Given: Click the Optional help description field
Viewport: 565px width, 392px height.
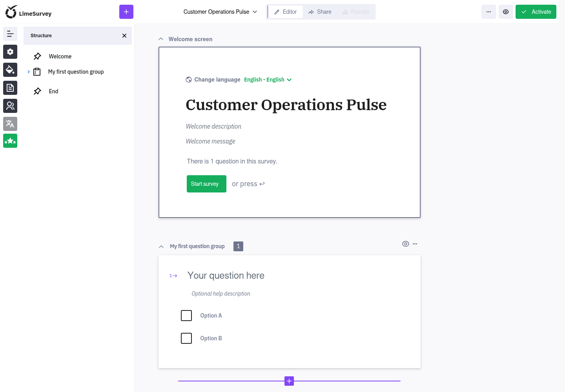Looking at the screenshot, I should click(221, 294).
